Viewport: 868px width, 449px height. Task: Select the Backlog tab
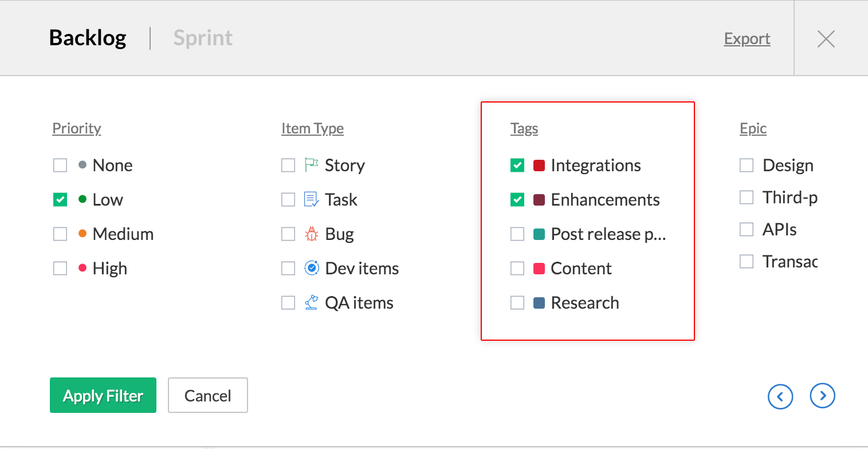pyautogui.click(x=88, y=38)
